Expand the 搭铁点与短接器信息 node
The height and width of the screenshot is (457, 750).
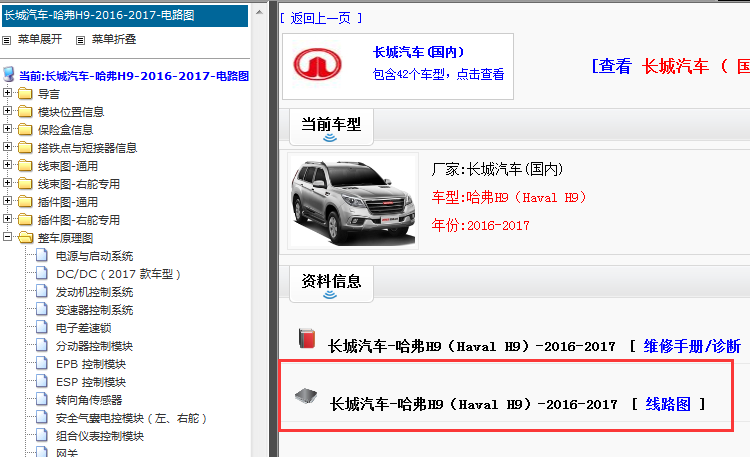coord(7,147)
